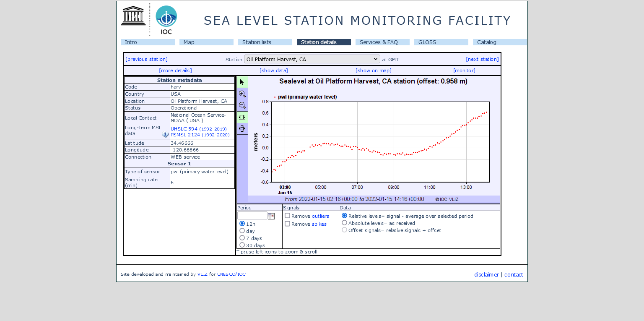Viewport: 644px width, 321px height.
Task: Enable the Remove spikes checkbox
Action: pos(287,224)
